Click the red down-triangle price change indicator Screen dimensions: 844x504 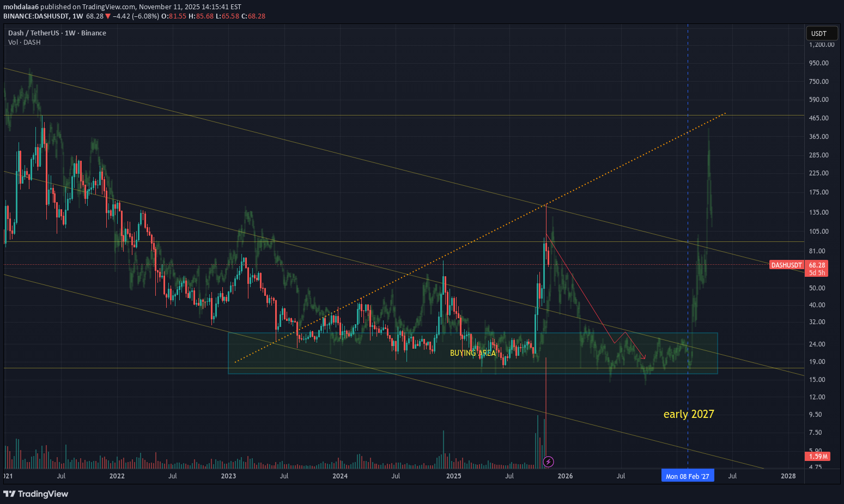tap(108, 16)
